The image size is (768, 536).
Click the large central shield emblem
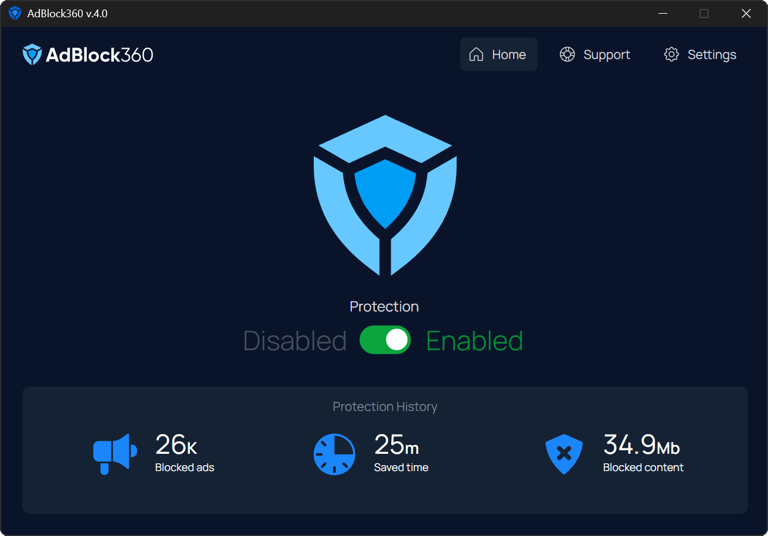pyautogui.click(x=385, y=195)
